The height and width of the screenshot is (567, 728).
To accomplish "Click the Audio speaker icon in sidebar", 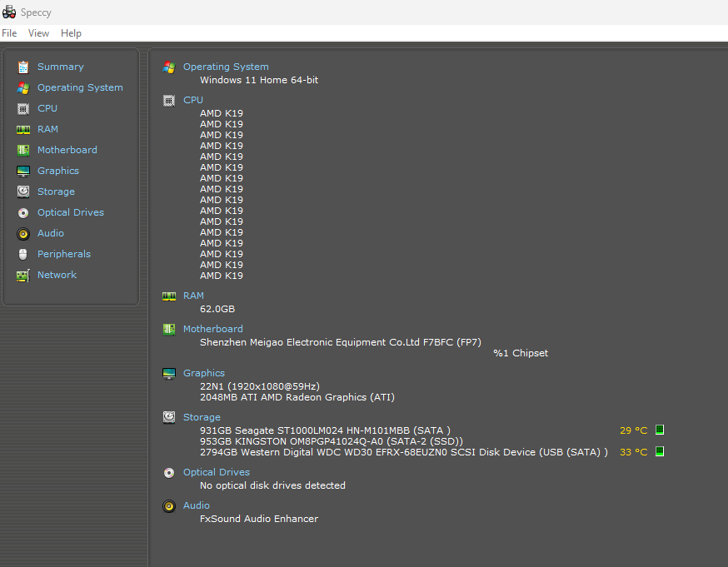I will [22, 233].
